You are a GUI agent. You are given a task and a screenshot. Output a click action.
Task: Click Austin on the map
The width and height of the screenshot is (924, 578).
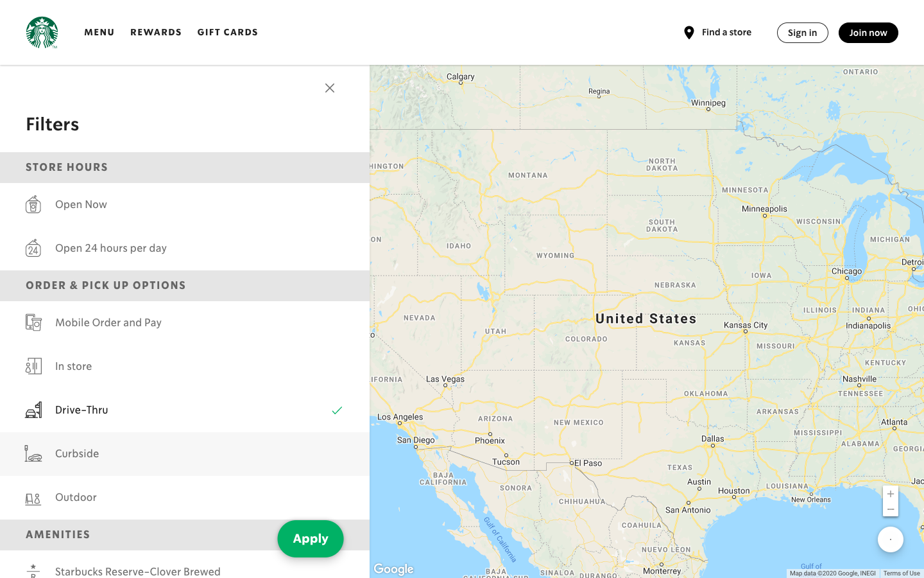pyautogui.click(x=699, y=482)
